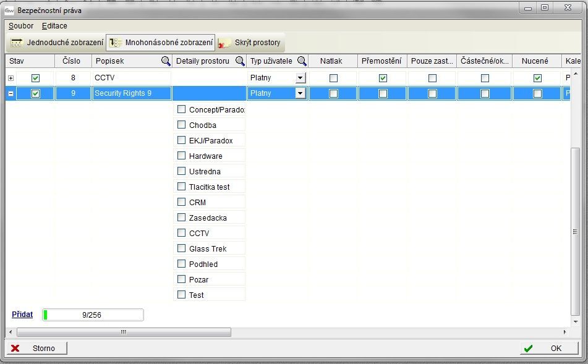The height and width of the screenshot is (364, 588).
Task: Uncheck Přemostění for the CCTV row
Action: point(383,78)
